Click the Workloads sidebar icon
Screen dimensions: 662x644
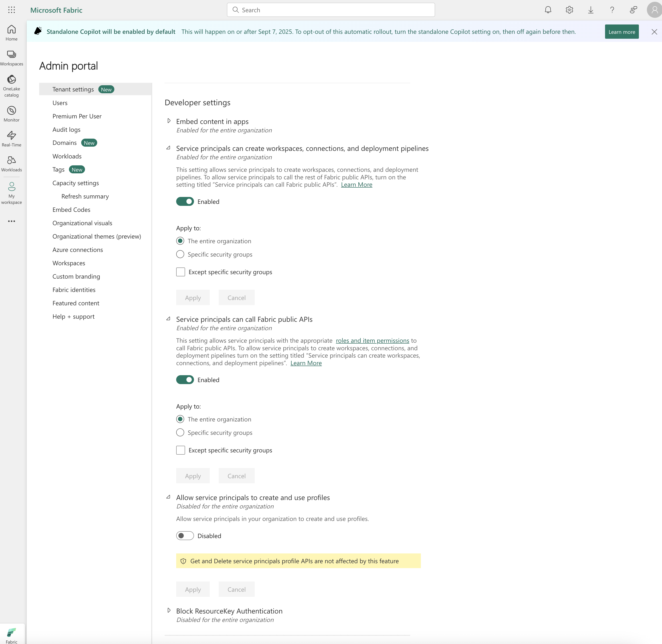[x=12, y=164]
